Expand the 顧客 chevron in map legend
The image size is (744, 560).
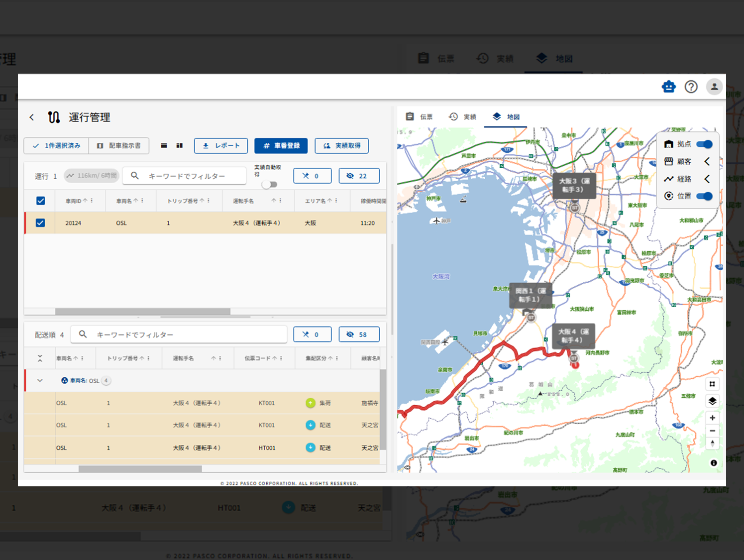pos(707,162)
